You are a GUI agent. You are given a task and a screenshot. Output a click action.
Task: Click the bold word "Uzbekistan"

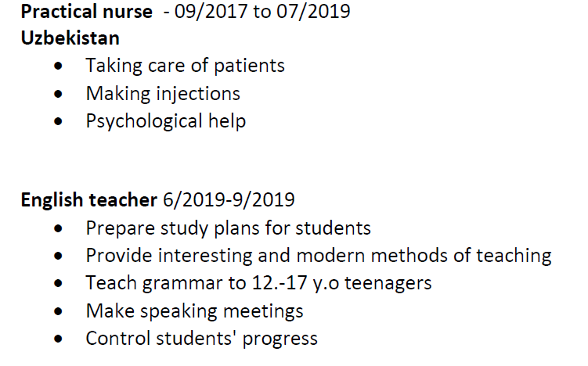(x=70, y=38)
